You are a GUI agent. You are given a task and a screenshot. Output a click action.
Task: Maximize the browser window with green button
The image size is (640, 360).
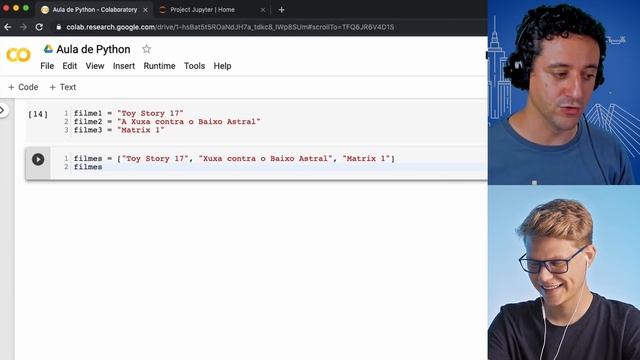26,8
